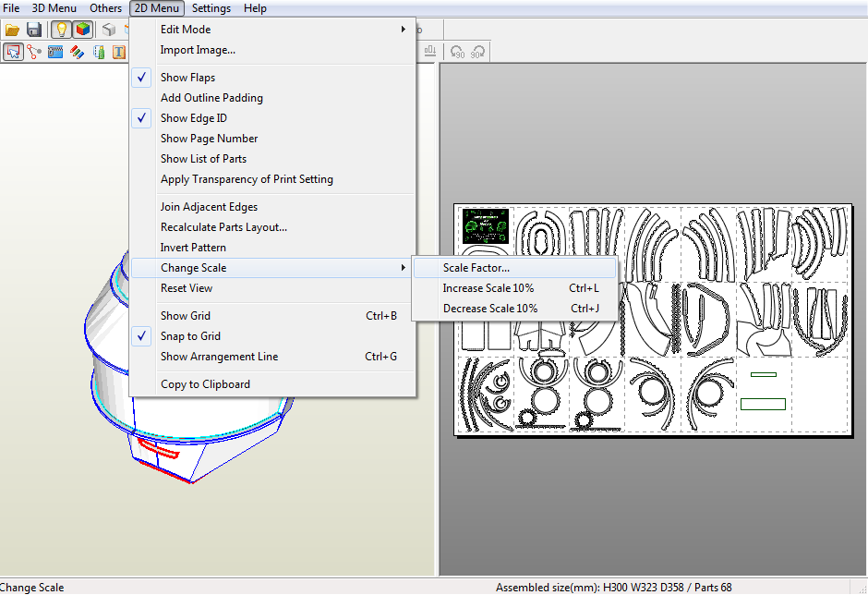Select the arrow selection tool
Viewport: 868px width, 595px height.
click(13, 52)
